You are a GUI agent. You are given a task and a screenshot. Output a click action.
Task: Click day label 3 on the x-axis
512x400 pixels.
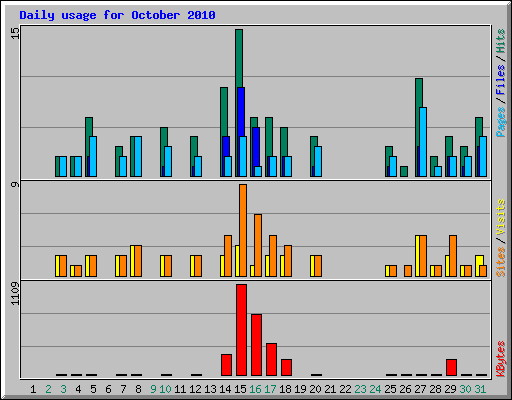point(63,389)
